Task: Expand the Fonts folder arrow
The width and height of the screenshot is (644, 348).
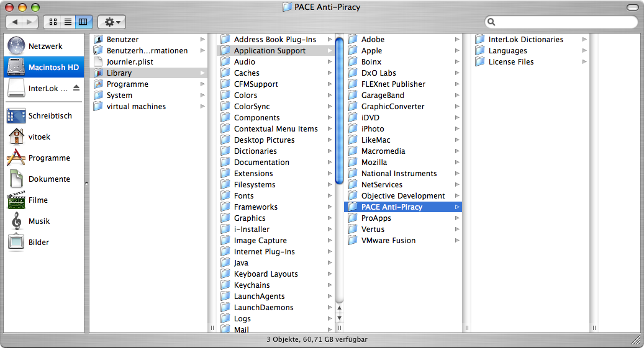Action: [x=330, y=196]
